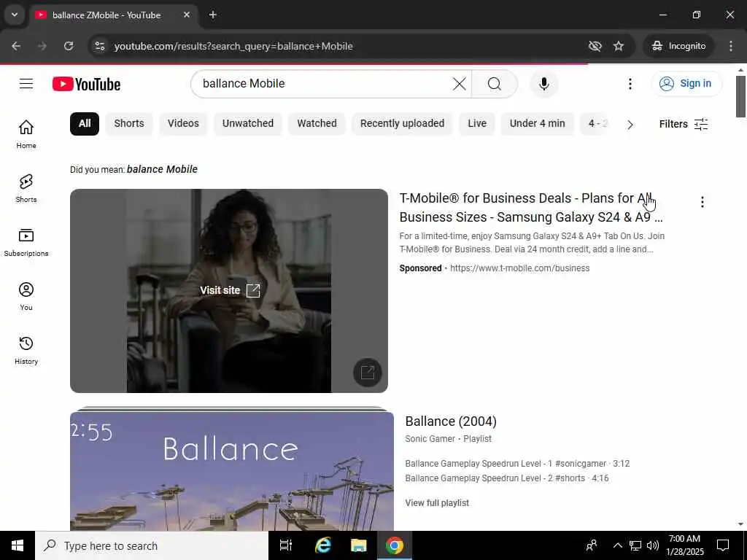Screen dimensions: 747x560
Task: Click the YouTube logo
Action: [86, 85]
